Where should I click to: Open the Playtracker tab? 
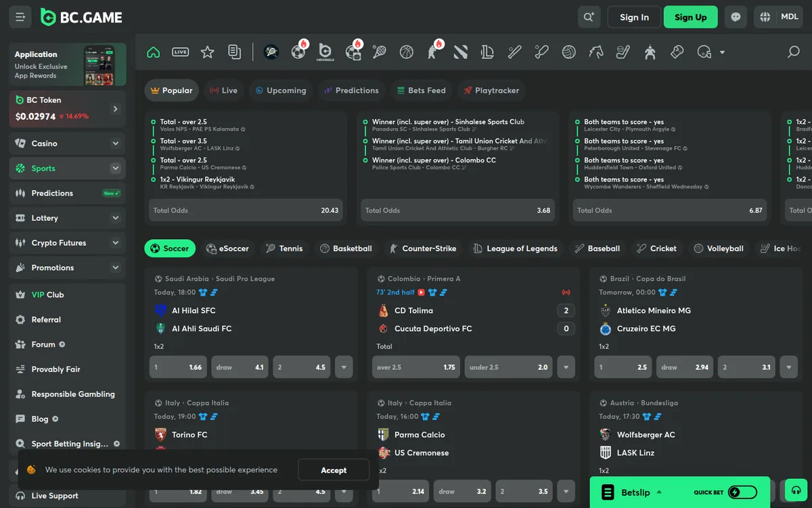coord(492,90)
